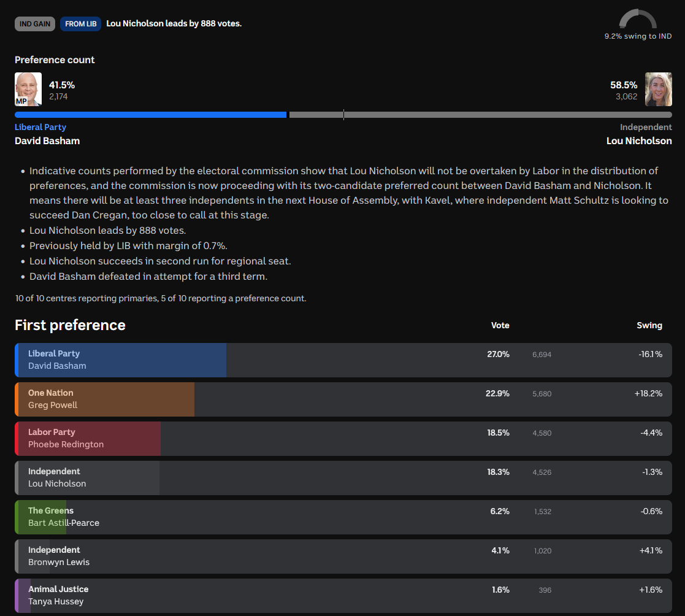Image resolution: width=685 pixels, height=616 pixels.
Task: Select the Independent Lou Nicholson first preference row
Action: pos(343,478)
